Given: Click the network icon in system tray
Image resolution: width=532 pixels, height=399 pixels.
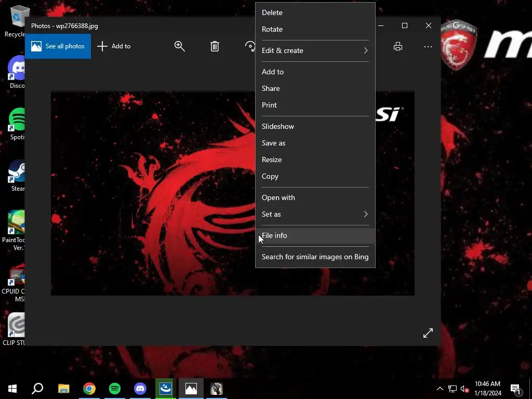Looking at the screenshot, I should (x=453, y=389).
